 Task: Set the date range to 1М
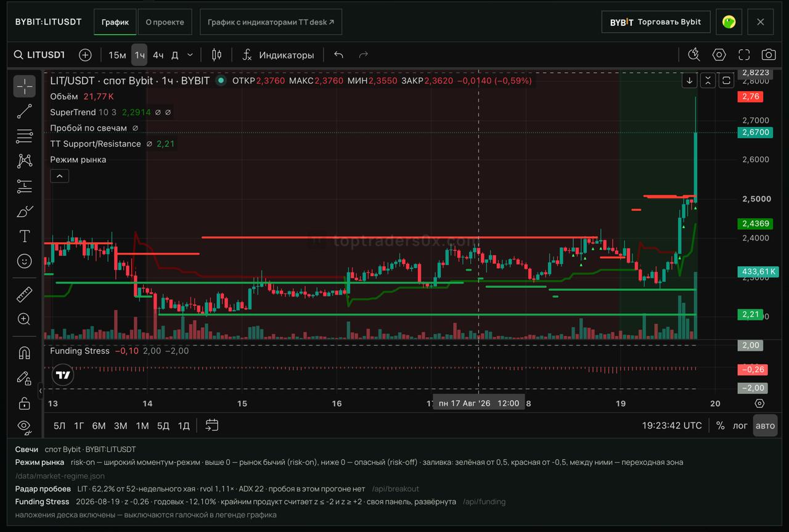tap(142, 425)
